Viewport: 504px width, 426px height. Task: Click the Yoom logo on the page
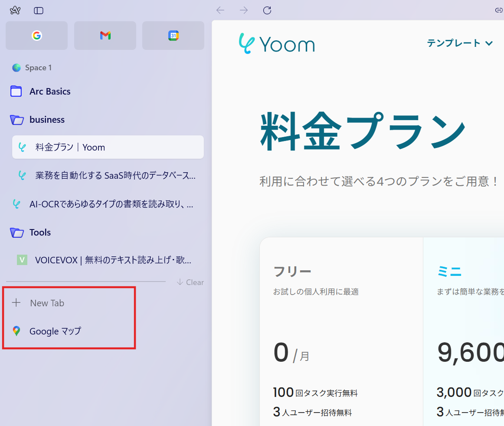pos(277,44)
